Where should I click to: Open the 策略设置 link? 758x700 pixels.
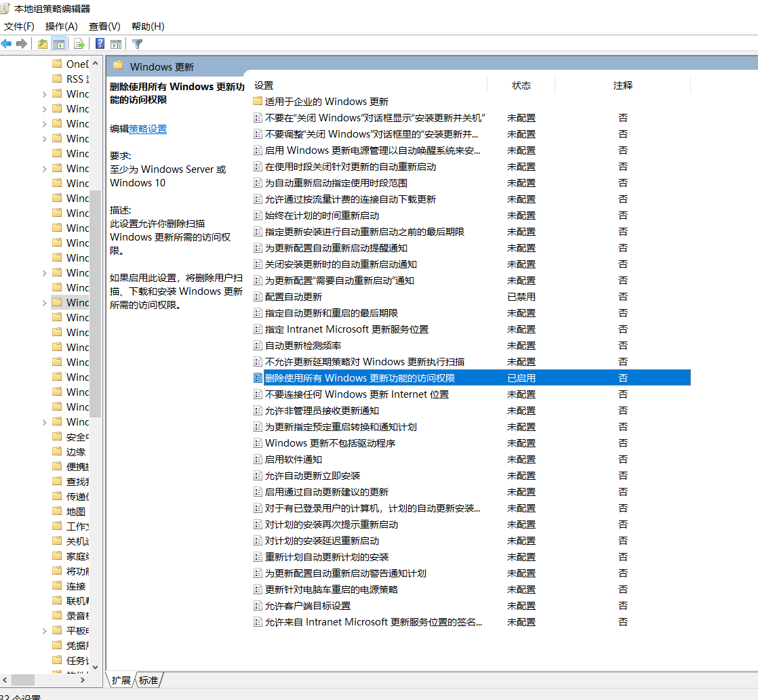pos(148,129)
